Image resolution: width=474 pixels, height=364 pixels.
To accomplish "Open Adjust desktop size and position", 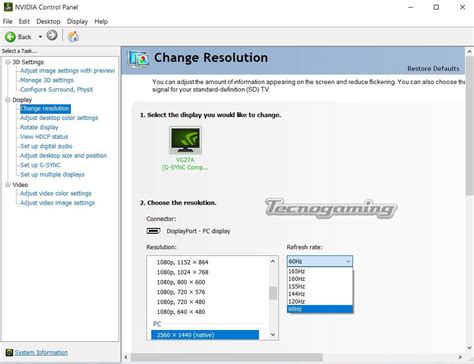I will [x=63, y=155].
